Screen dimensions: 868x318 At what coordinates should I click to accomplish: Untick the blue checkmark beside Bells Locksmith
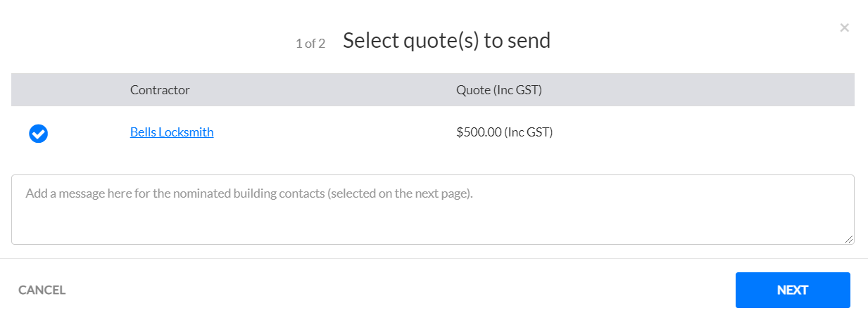pyautogui.click(x=38, y=133)
